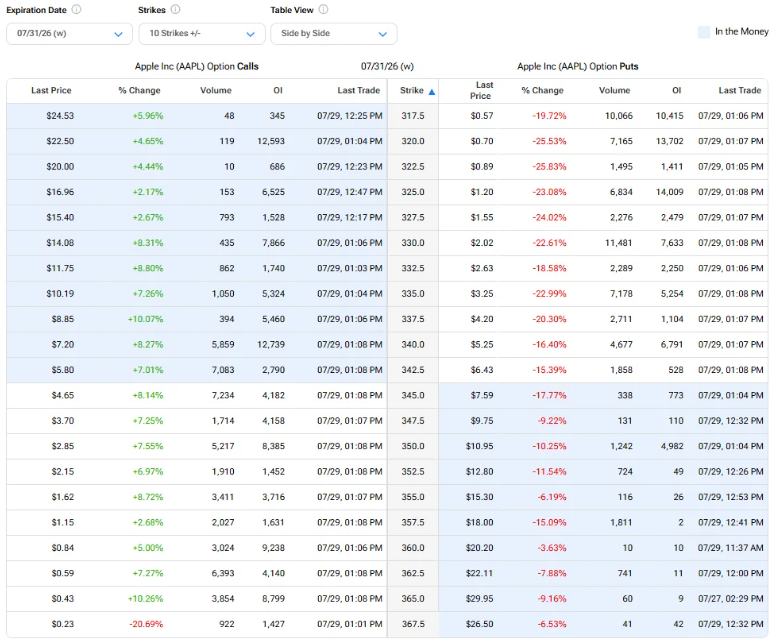Click put open interest 13,702
777x642 pixels.
tap(669, 141)
